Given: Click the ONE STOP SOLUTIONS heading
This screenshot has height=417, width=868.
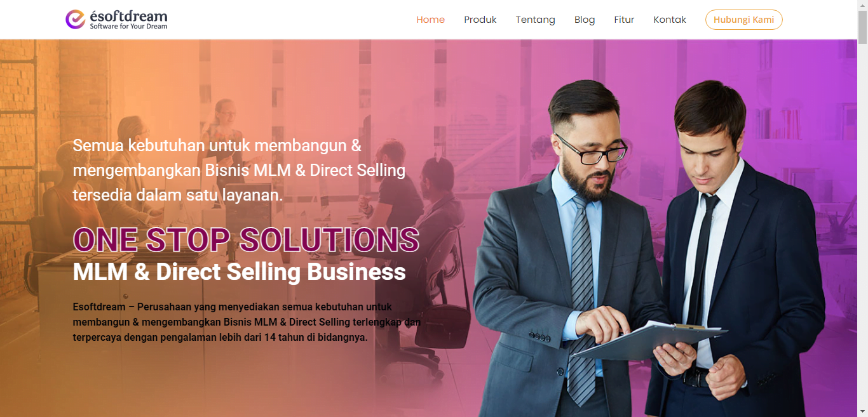Looking at the screenshot, I should coord(246,239).
